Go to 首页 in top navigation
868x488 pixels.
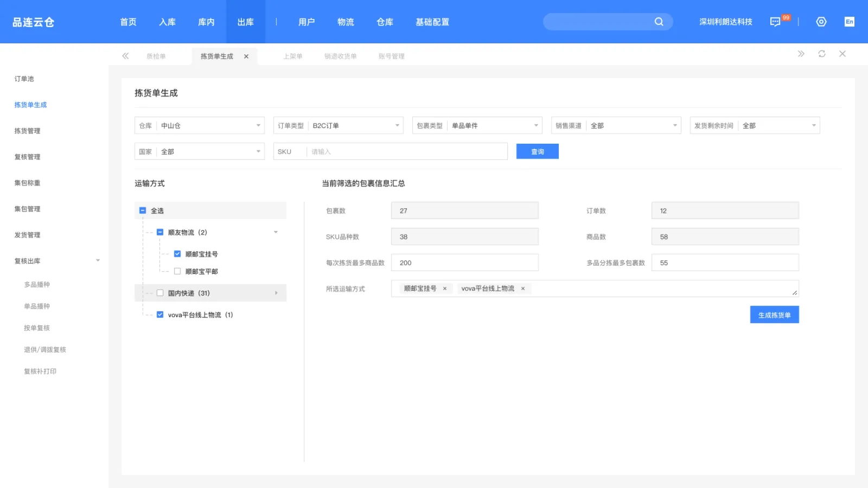tap(129, 22)
